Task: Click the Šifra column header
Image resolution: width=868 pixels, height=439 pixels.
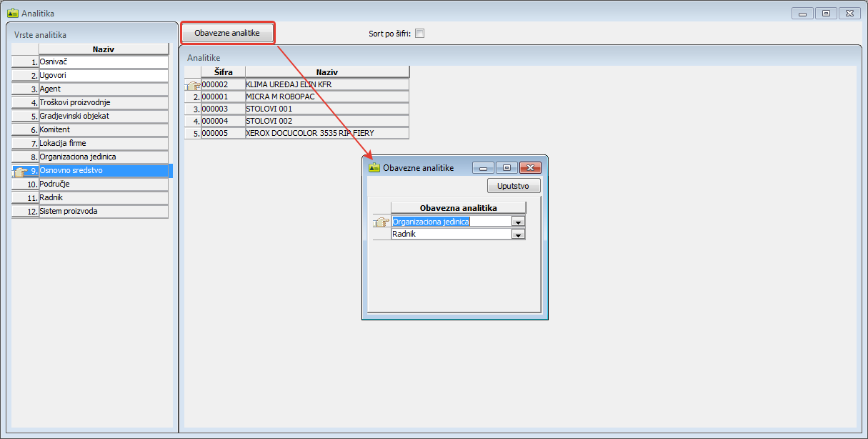Action: tap(223, 72)
